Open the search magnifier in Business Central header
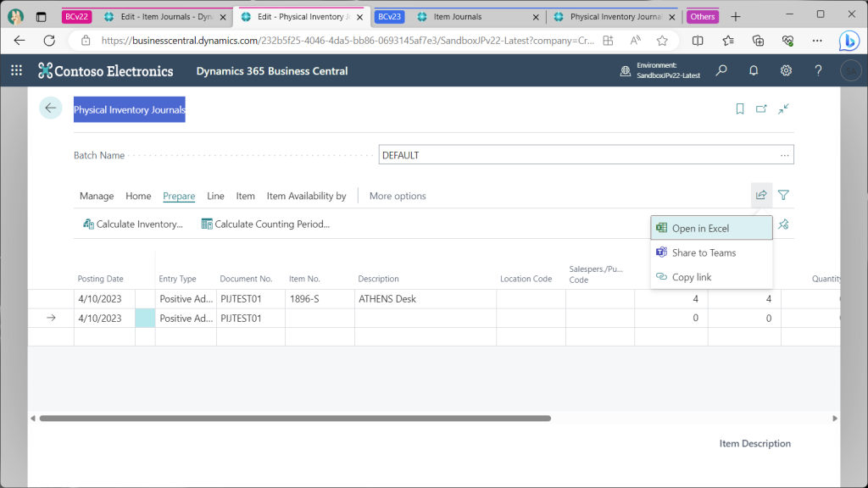Viewport: 868px width, 488px height. pos(721,70)
